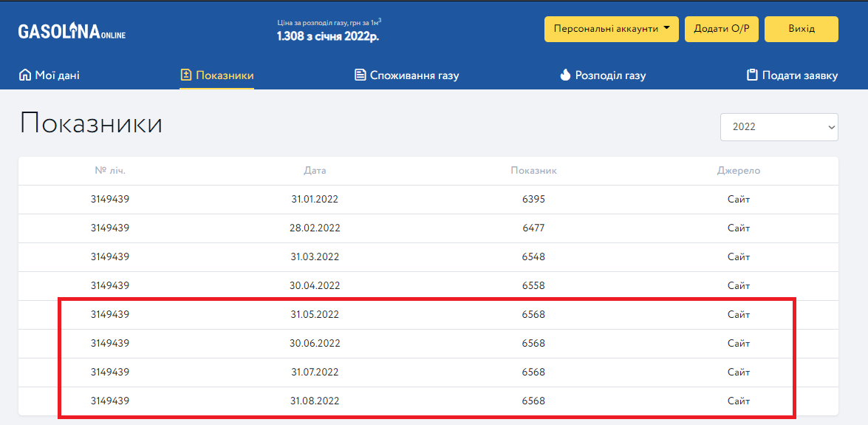Click the Показники page heading

tap(92, 124)
